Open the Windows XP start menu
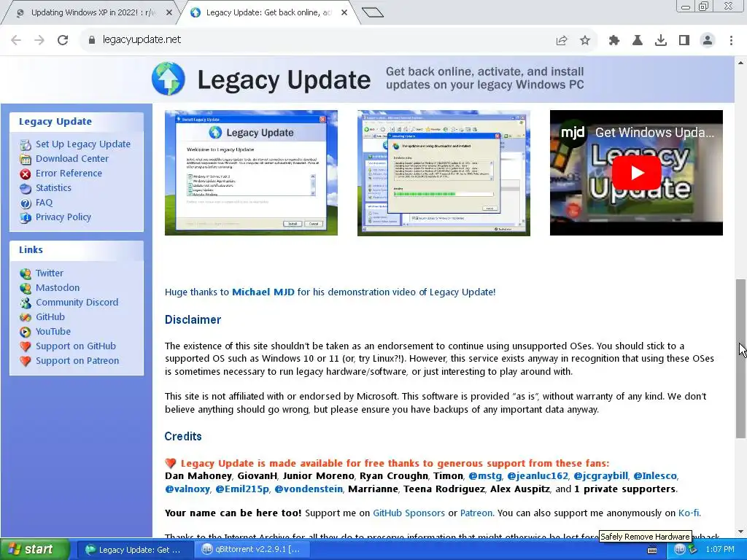 click(x=34, y=550)
